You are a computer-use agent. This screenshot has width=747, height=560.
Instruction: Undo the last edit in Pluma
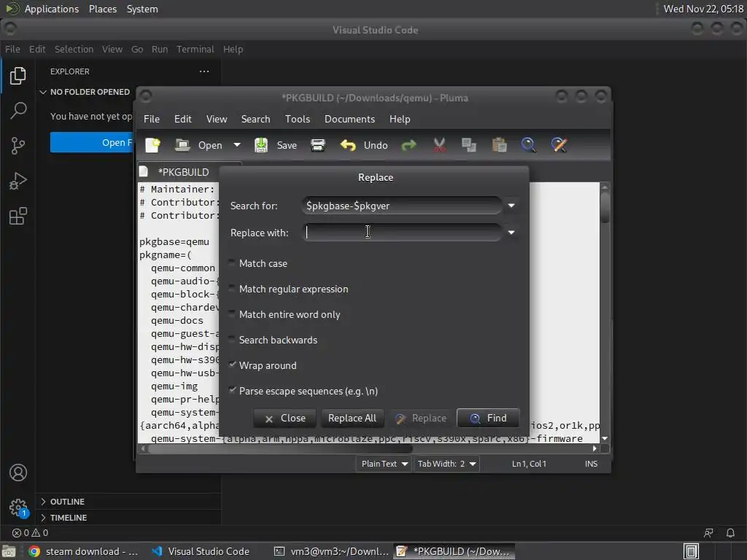tap(364, 145)
